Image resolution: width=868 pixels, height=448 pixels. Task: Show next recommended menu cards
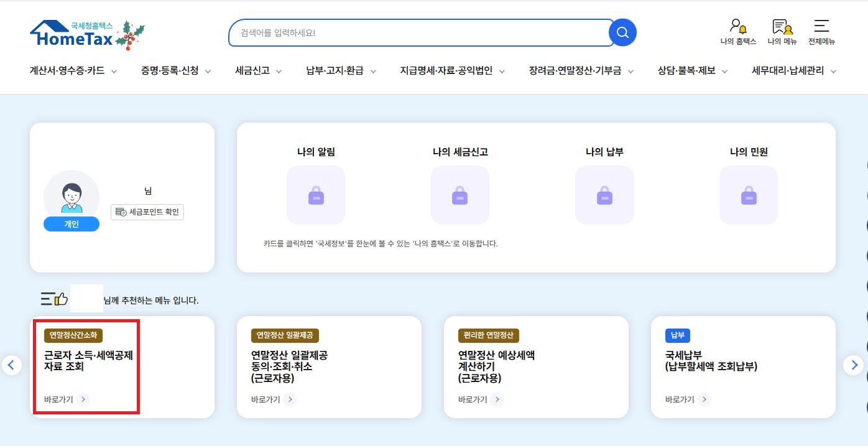click(x=854, y=365)
